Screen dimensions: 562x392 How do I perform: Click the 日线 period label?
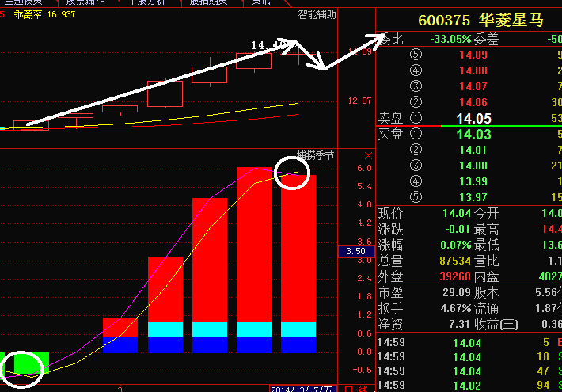pos(356,389)
